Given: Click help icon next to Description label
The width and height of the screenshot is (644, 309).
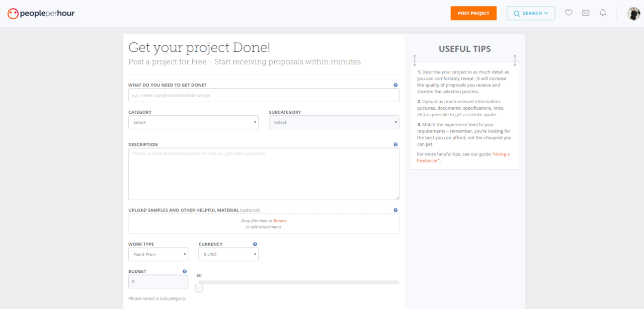Looking at the screenshot, I should pos(395,144).
